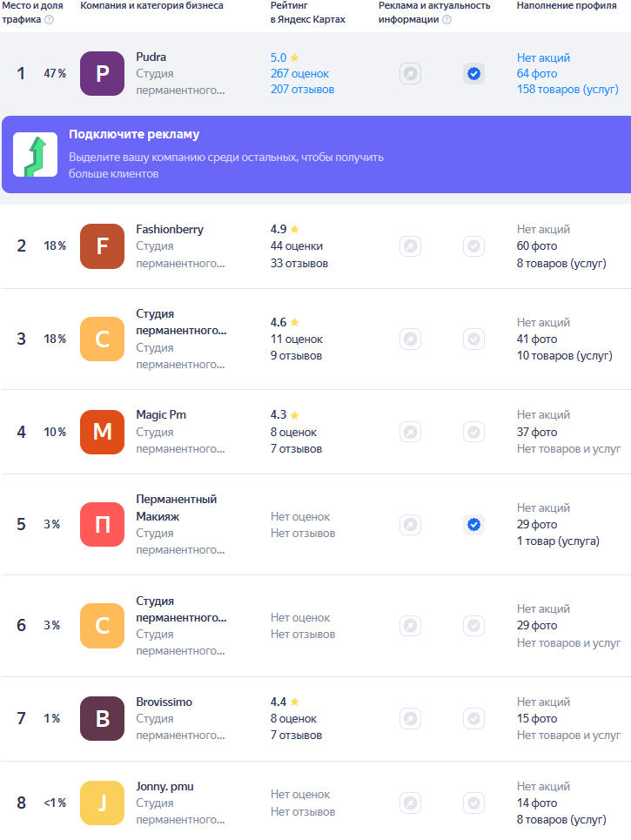
Task: Click the advertising icon in row 5
Action: (x=410, y=525)
